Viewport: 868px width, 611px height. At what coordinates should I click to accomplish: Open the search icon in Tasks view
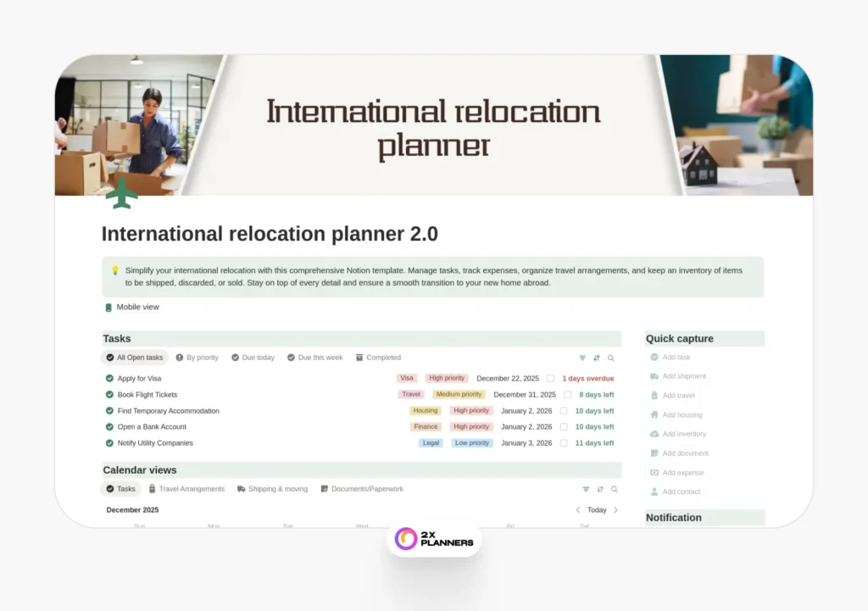tap(612, 358)
